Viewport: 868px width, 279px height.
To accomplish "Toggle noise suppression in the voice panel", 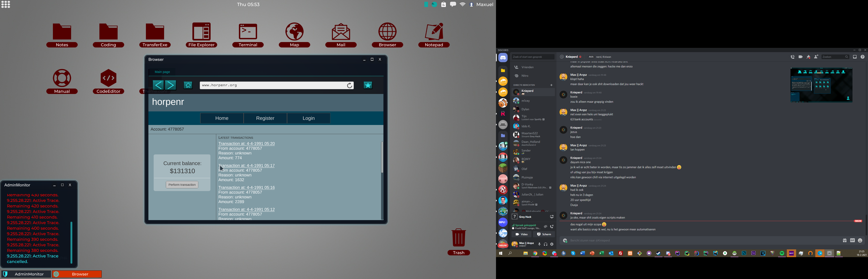I will click(546, 226).
